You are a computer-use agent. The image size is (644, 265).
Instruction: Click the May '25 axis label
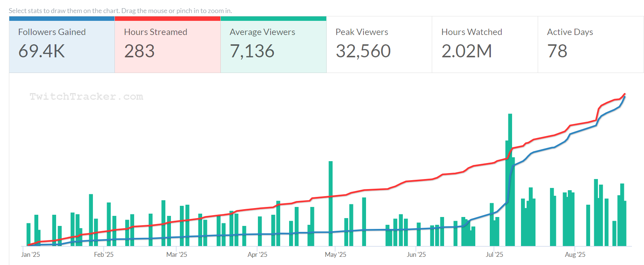pos(335,255)
